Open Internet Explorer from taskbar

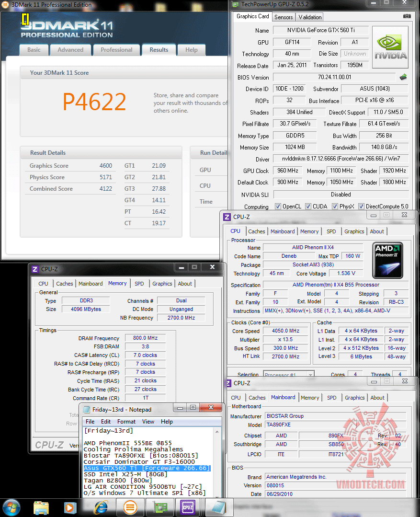[101, 508]
